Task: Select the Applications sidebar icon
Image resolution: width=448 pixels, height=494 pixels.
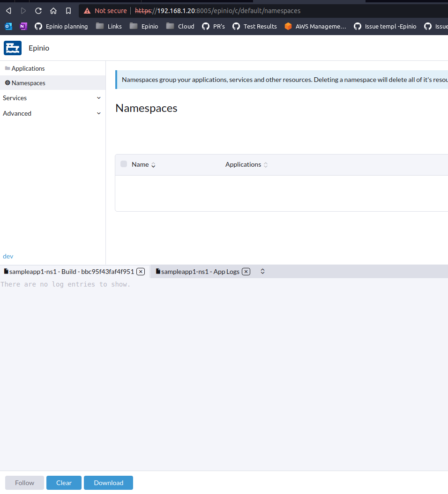Action: pos(7,68)
